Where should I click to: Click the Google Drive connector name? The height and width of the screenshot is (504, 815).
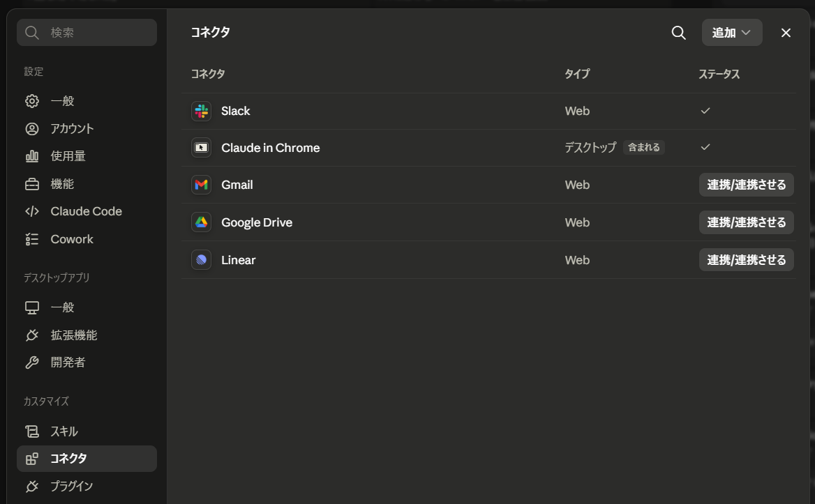257,222
